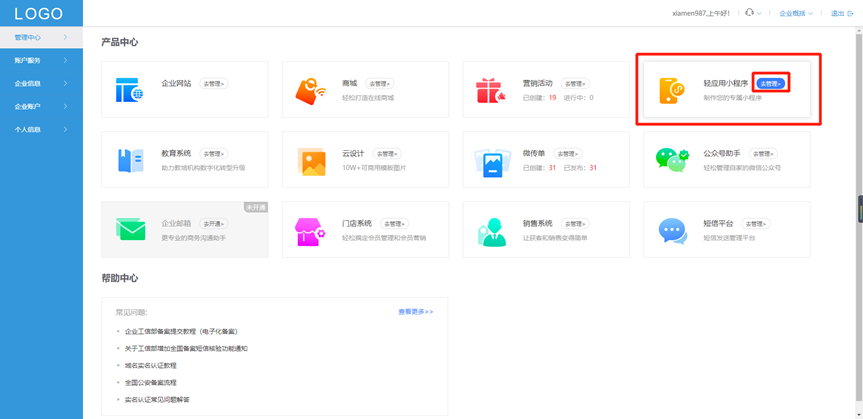Select 管理中心 in the sidebar
Screen dimensions: 863x419
41,37
